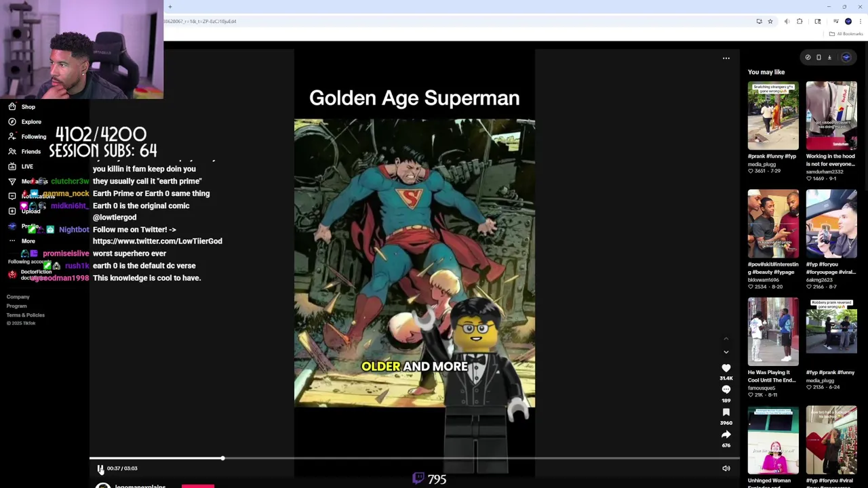Image resolution: width=868 pixels, height=488 pixels.
Task: Click the promiseislive username in chat
Action: (x=66, y=253)
